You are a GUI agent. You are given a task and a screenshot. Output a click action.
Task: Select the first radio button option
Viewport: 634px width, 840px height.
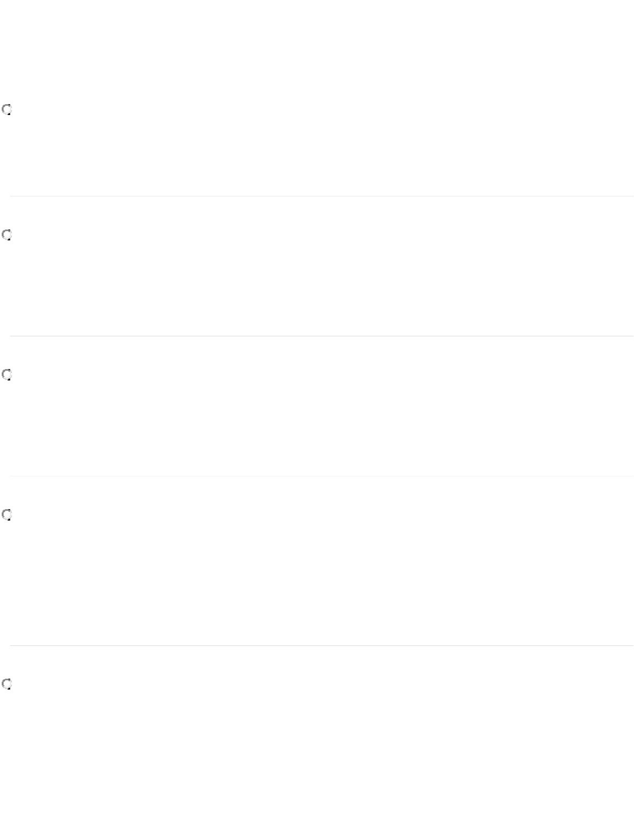(x=7, y=110)
